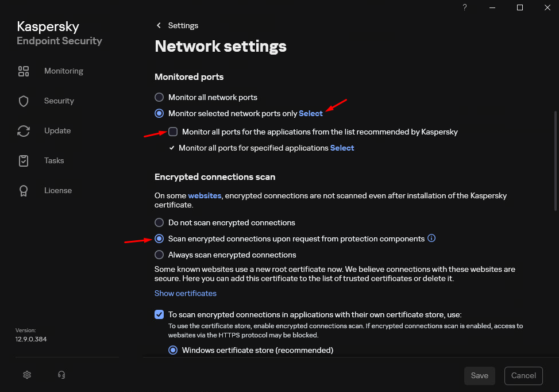Open the Update section from the sidebar
The height and width of the screenshot is (392, 559).
point(57,130)
